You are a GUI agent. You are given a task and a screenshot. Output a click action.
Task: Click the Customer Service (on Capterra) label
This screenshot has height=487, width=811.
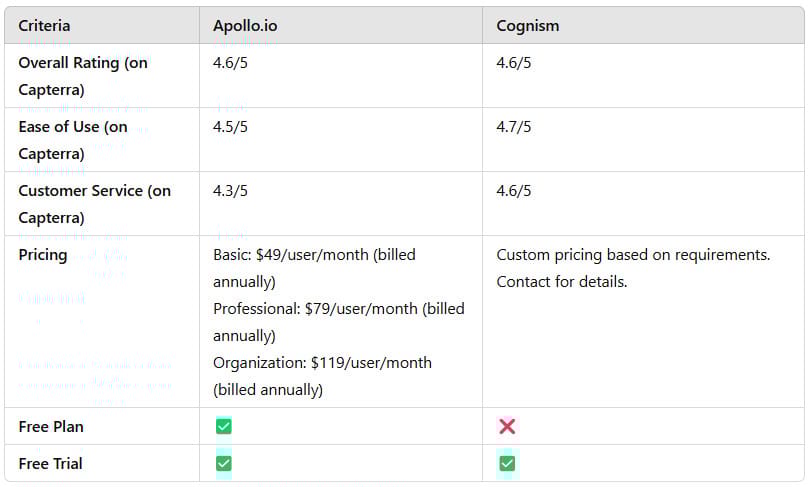pyautogui.click(x=95, y=204)
